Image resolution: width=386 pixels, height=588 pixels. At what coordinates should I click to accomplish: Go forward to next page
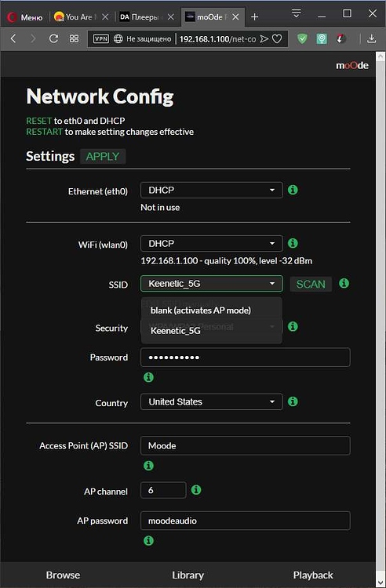point(33,38)
